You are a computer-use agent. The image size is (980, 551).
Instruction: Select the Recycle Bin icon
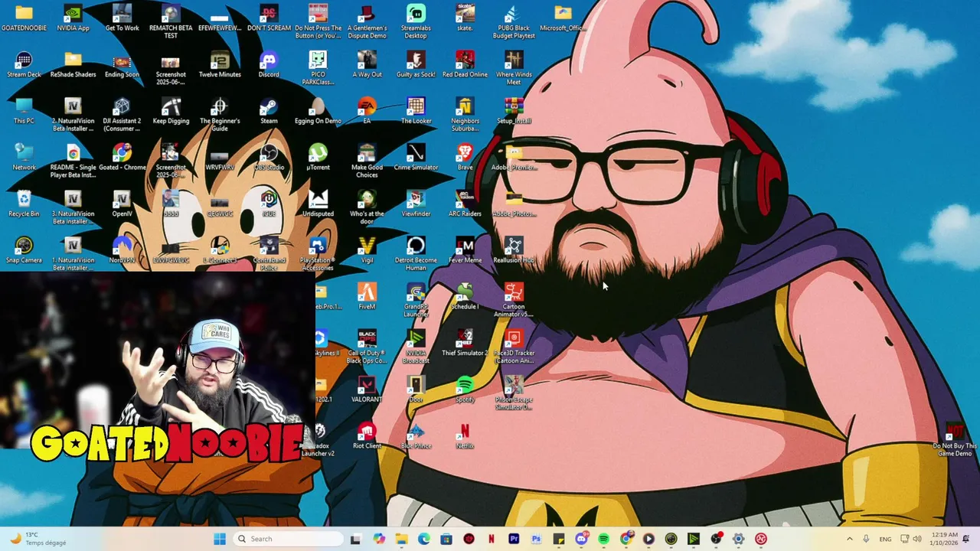pos(24,204)
